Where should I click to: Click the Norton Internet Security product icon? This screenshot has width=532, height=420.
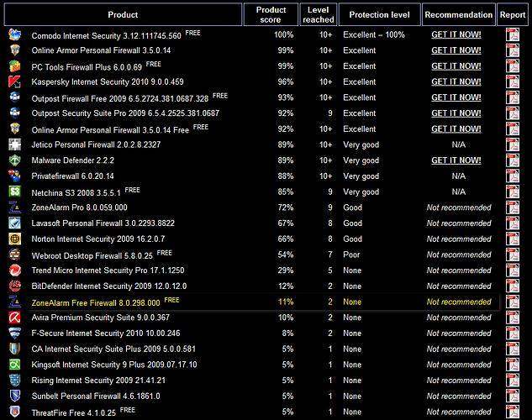click(x=15, y=239)
